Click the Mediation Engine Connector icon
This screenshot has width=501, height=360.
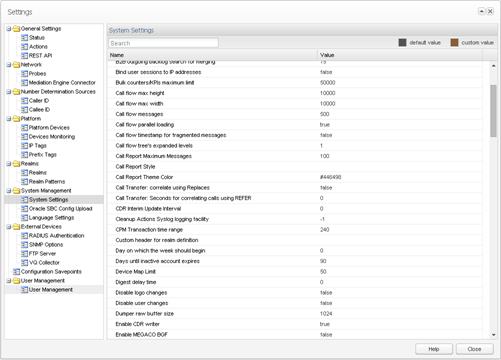pyautogui.click(x=24, y=83)
